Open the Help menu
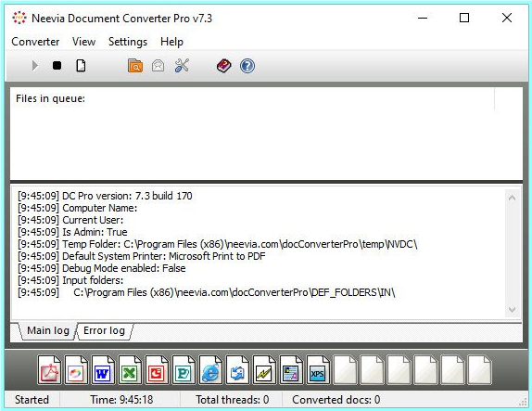This screenshot has width=532, height=411. [x=171, y=42]
